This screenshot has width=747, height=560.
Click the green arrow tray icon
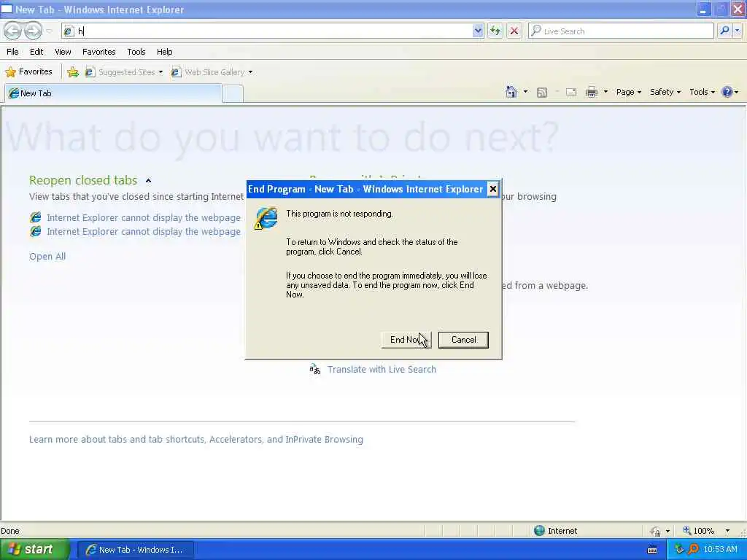(679, 550)
